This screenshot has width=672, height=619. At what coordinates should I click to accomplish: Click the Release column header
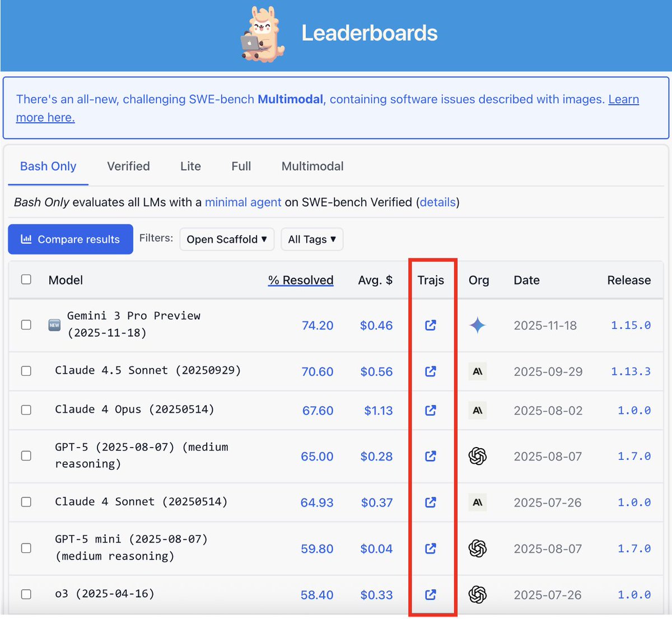click(629, 280)
